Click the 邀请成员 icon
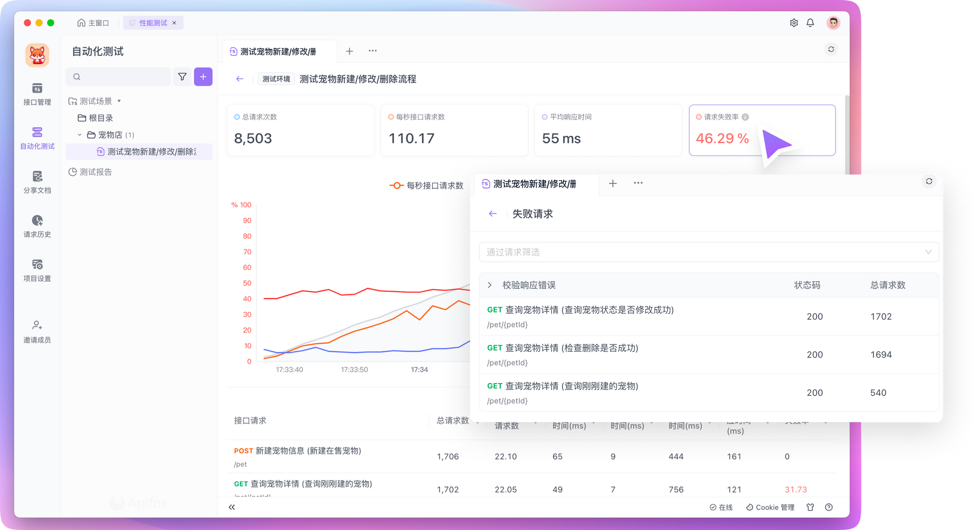 (x=37, y=325)
